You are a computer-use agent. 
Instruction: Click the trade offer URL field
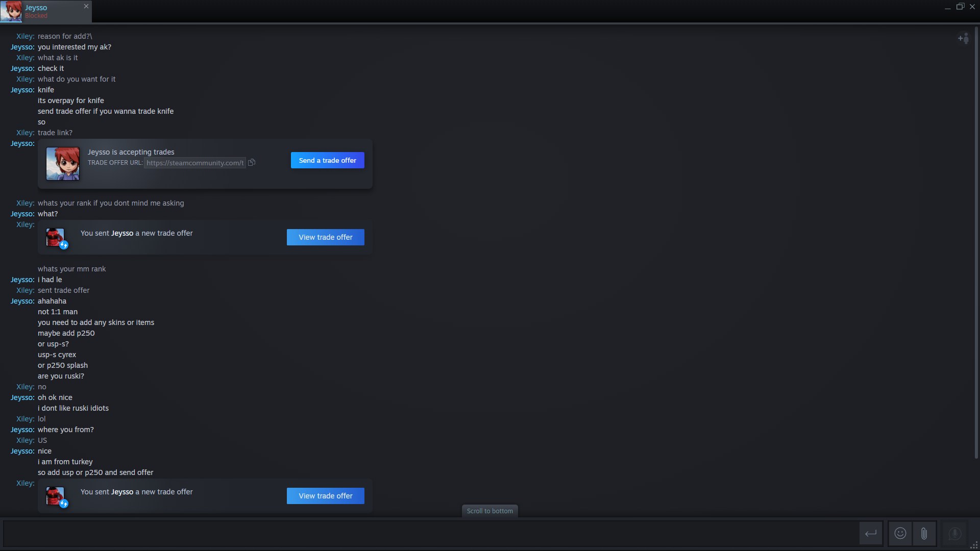pyautogui.click(x=195, y=163)
